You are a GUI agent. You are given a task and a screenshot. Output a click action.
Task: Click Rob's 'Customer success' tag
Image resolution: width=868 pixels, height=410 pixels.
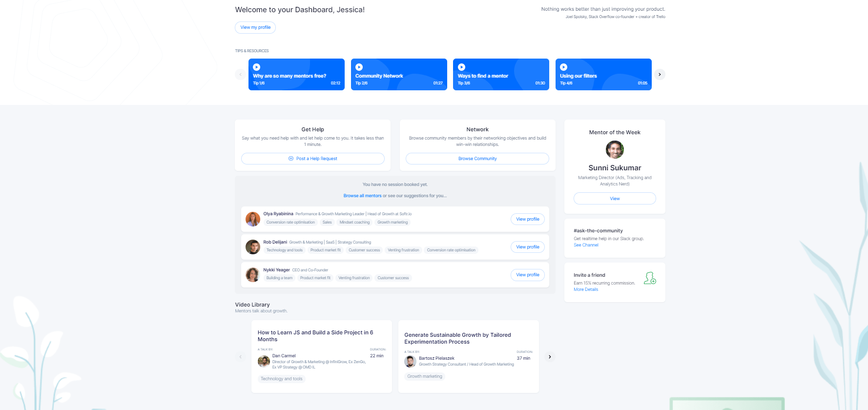364,250
